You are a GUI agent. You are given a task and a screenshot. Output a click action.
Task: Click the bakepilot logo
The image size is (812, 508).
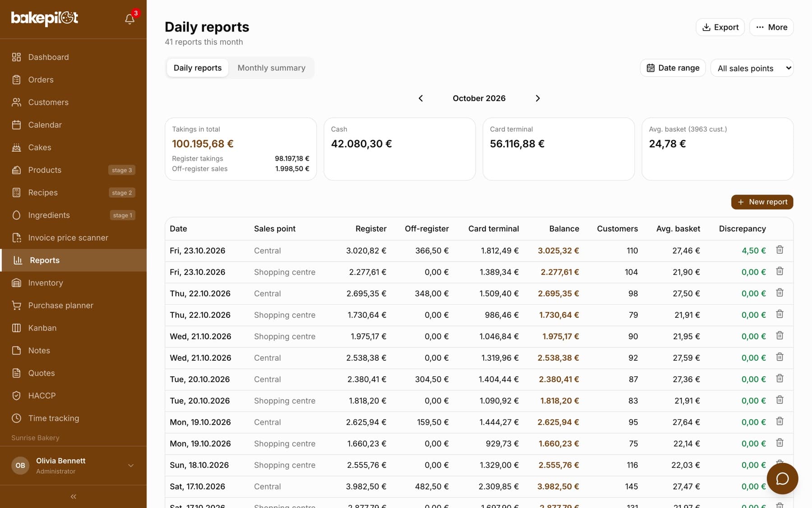[45, 18]
